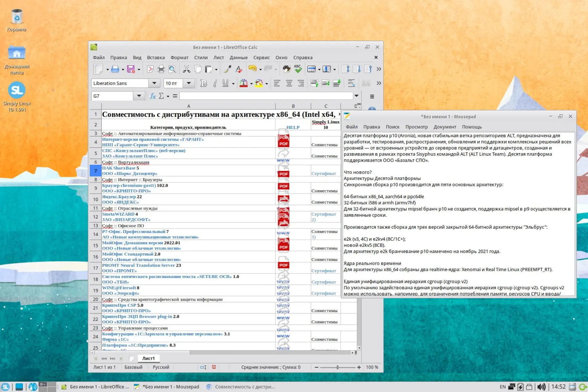Click the Cut scissors icon
The height and width of the screenshot is (392, 588).
pyautogui.click(x=186, y=69)
